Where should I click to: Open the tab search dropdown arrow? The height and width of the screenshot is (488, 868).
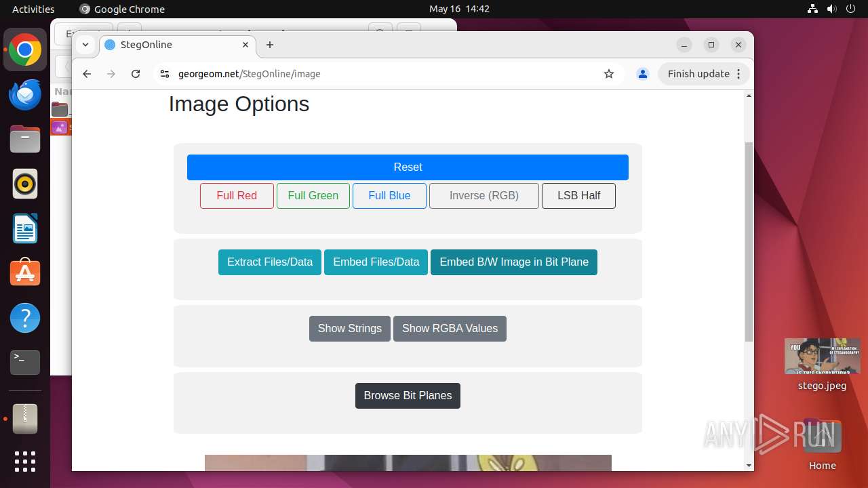85,45
